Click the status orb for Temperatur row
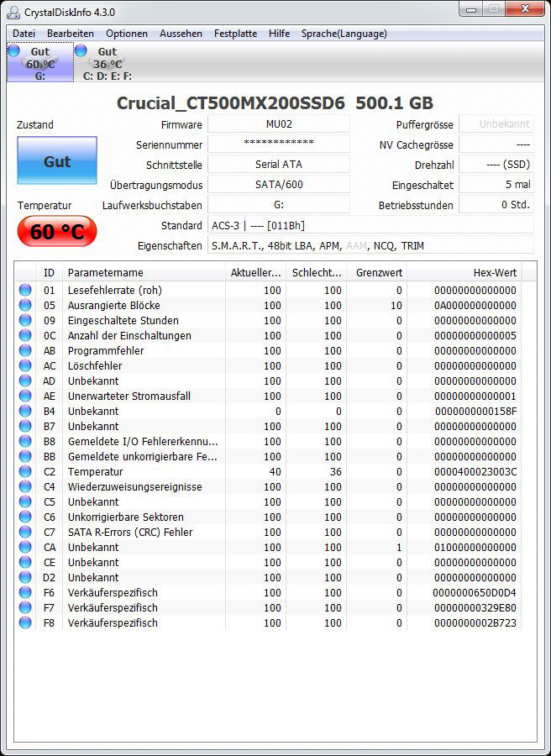551x756 pixels. 25,471
